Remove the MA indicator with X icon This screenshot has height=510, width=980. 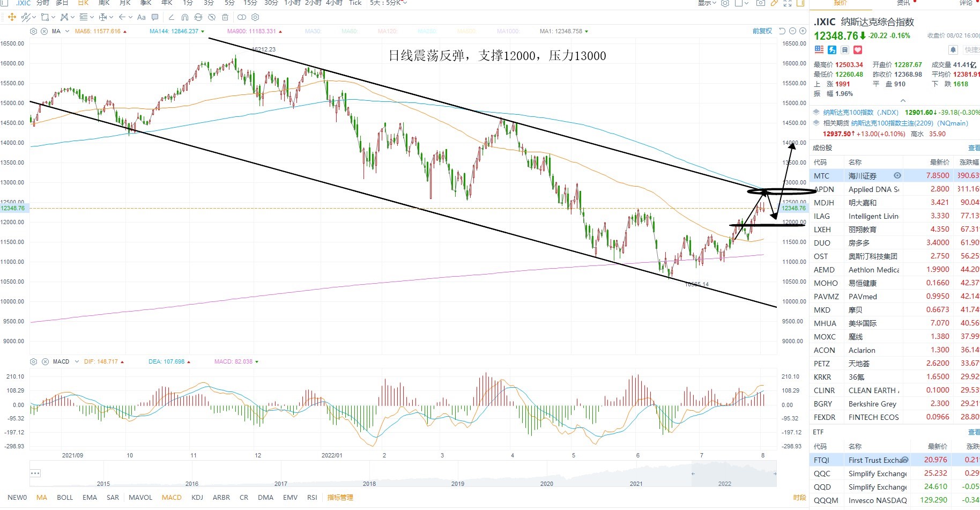(44, 31)
